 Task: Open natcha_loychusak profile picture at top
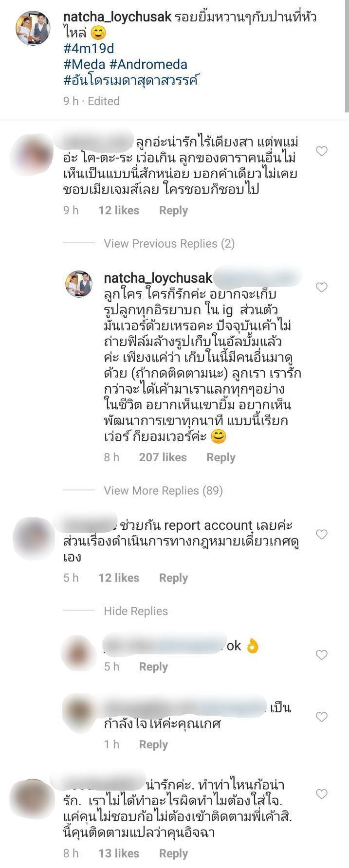pyautogui.click(x=33, y=29)
